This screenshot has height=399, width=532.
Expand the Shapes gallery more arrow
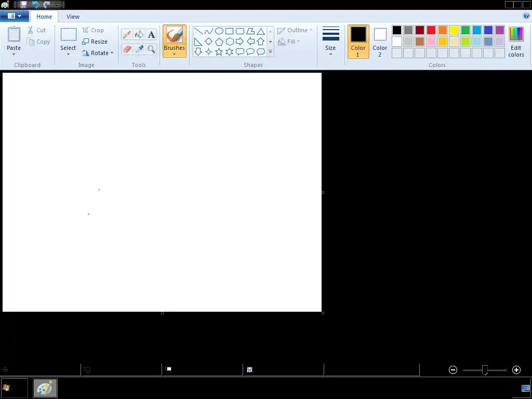(270, 52)
